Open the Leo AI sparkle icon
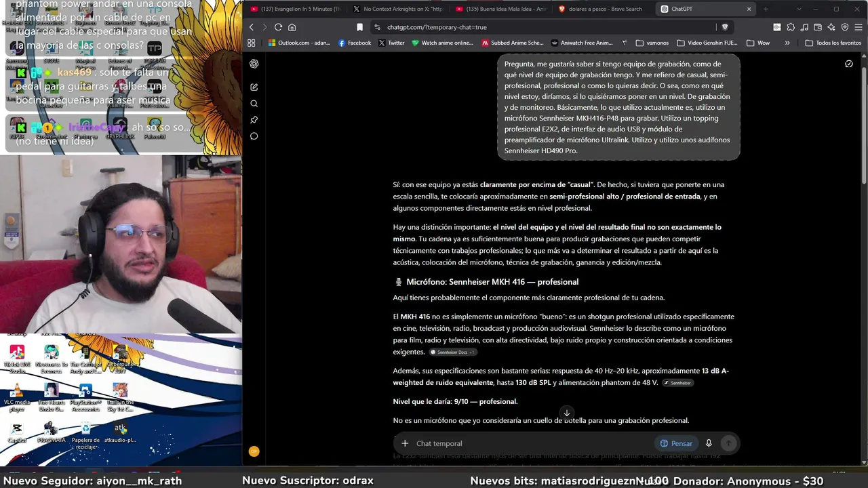This screenshot has width=868, height=488. pyautogui.click(x=831, y=27)
